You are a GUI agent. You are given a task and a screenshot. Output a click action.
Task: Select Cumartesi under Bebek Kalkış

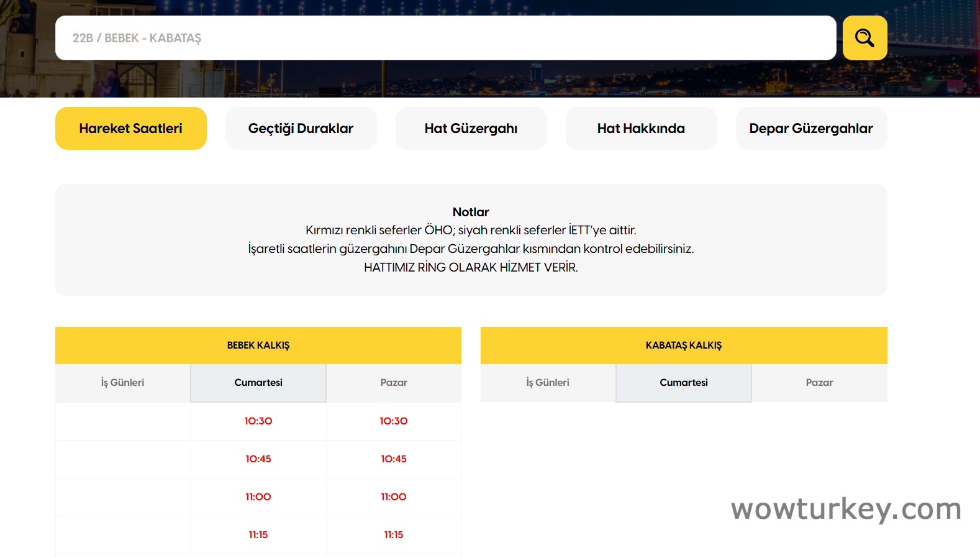click(258, 383)
